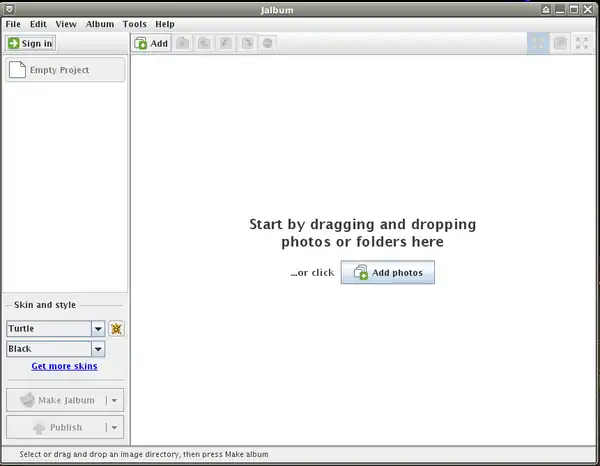600x466 pixels.
Task: Click the Add button in the toolbar
Action: [x=151, y=43]
